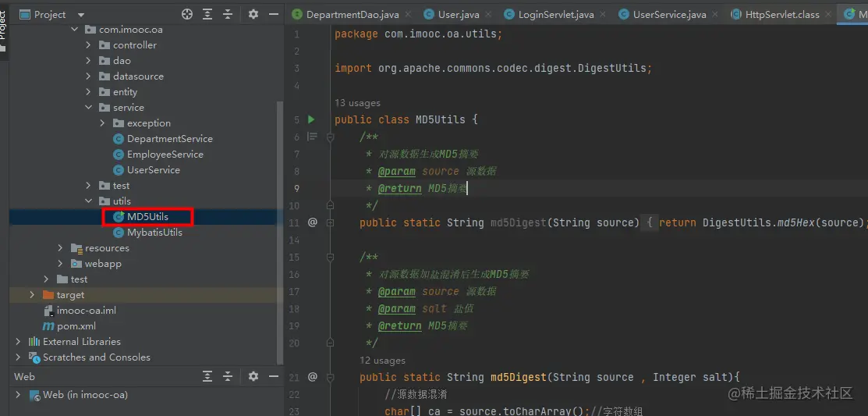
Task: Close the User.java tab
Action: [489, 15]
